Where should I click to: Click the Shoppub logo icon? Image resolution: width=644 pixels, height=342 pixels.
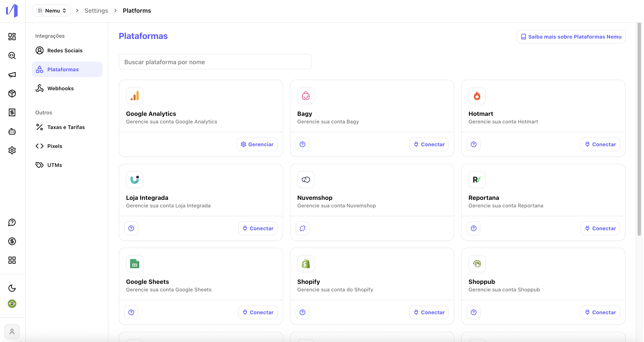[477, 264]
